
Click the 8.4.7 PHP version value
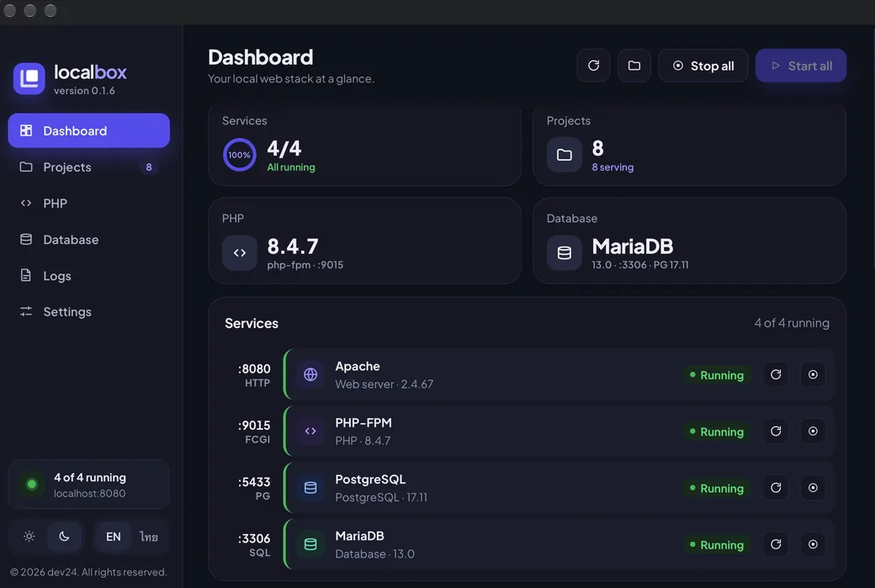tap(293, 246)
